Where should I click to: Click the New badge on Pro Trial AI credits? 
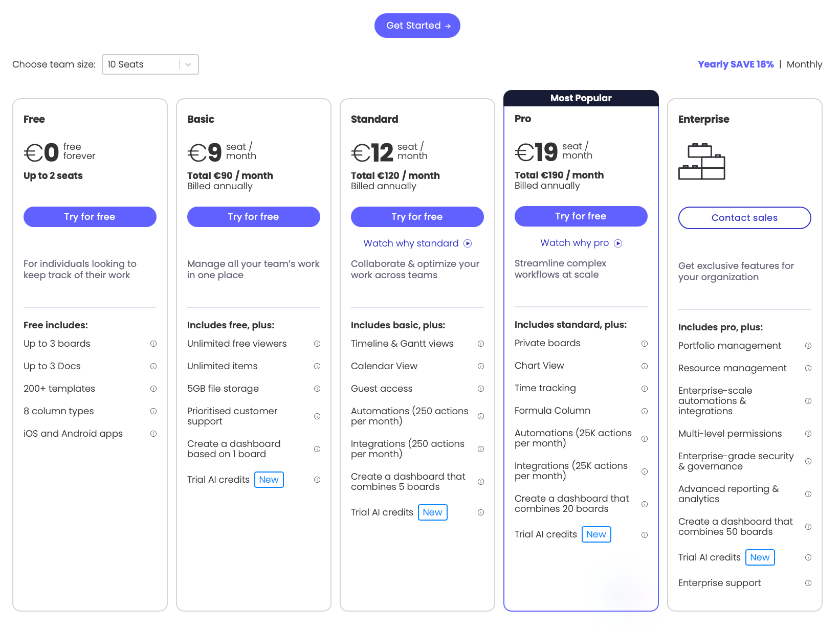[x=596, y=534]
